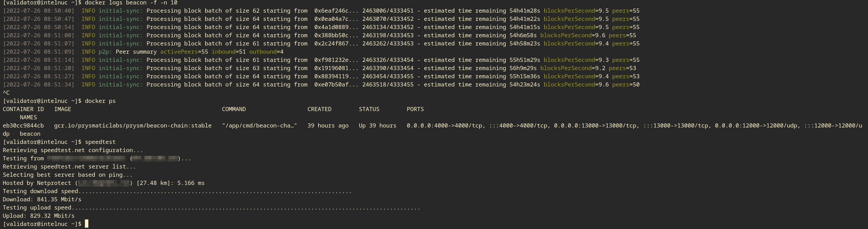This screenshot has height=229, width=868.
Task: Click image name gcr.io/prysmaticlabs/prysm/beacon-chain:stable
Action: (133, 126)
